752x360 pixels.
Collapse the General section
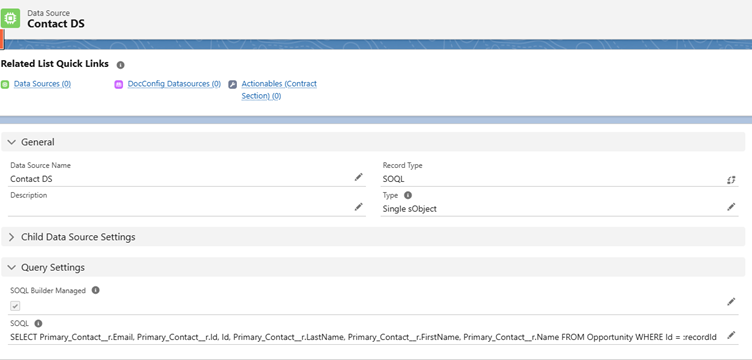pyautogui.click(x=12, y=142)
